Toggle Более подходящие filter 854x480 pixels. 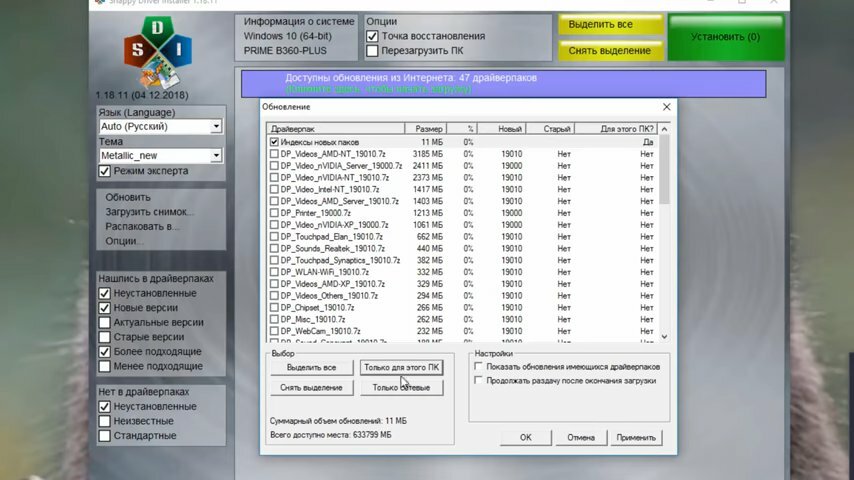(x=105, y=352)
